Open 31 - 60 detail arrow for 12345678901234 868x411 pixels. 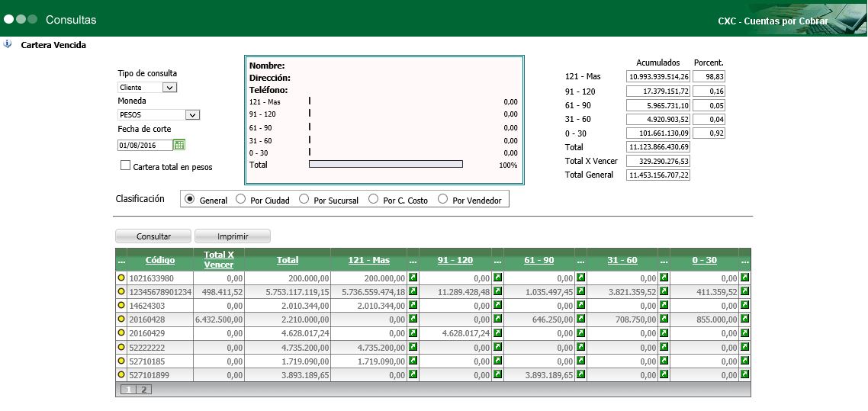[664, 291]
